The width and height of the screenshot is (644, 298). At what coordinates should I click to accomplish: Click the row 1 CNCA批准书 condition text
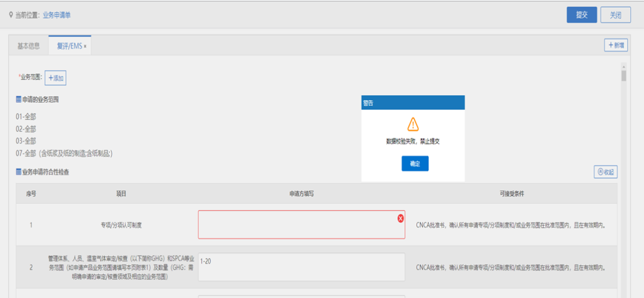click(512, 226)
